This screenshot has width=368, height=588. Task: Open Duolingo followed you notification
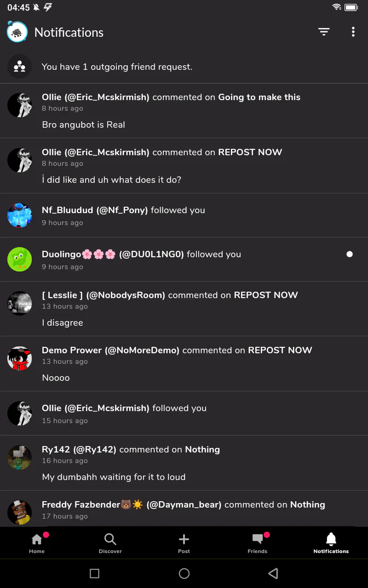tap(184, 260)
